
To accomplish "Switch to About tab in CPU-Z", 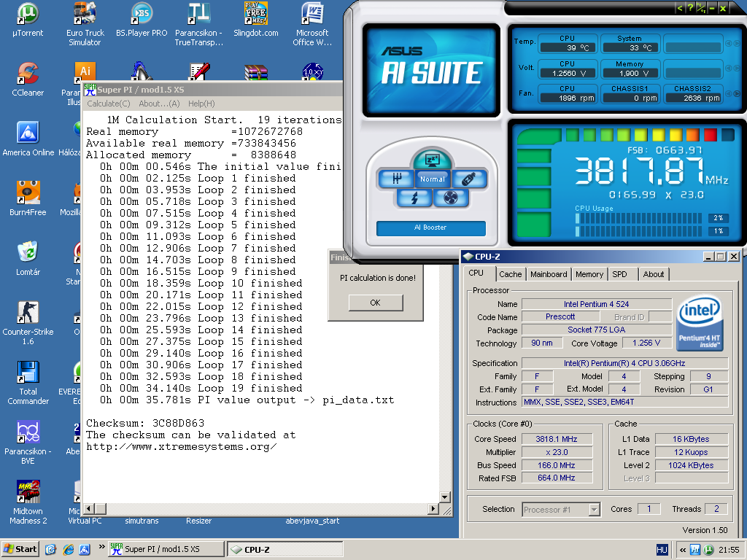I will tap(653, 274).
